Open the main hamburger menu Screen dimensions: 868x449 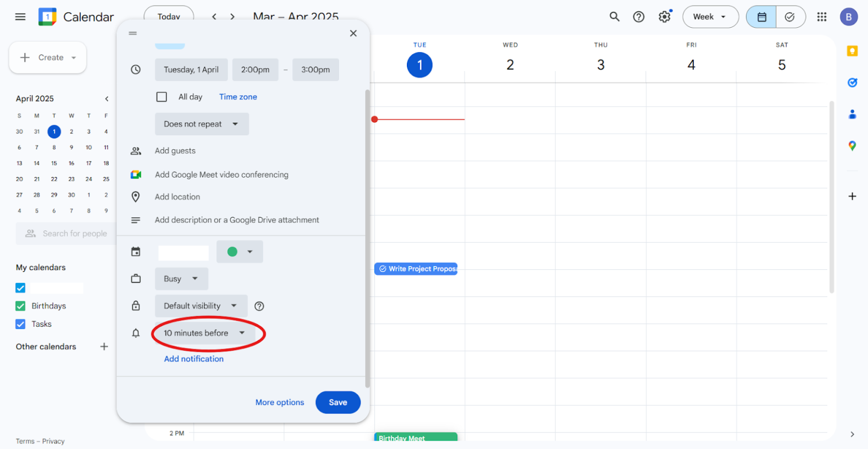(20, 16)
